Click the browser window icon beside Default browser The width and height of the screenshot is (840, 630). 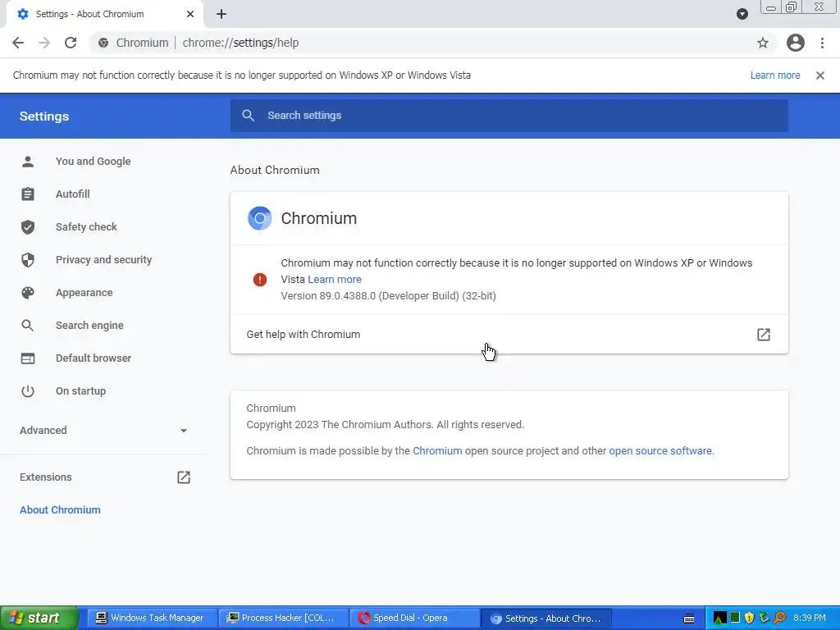pos(28,358)
